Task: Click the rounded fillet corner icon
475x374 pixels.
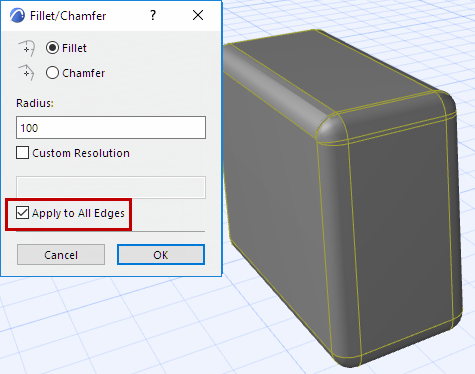Action: coord(27,48)
